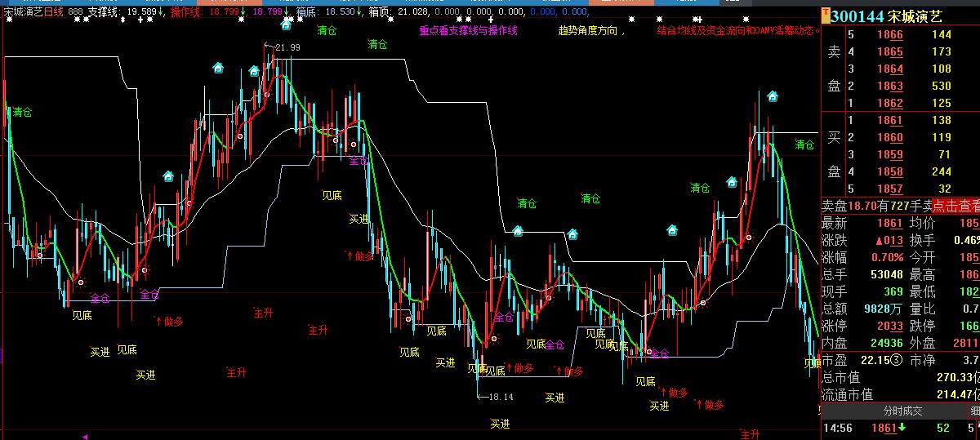Click the 内盘 value 24936
Screen dimensions: 980x440
point(887,343)
